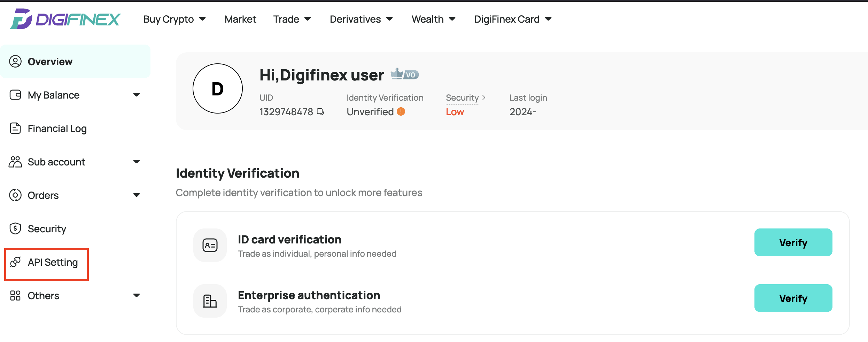Open Security in the sidebar
The width and height of the screenshot is (868, 342).
click(x=75, y=229)
